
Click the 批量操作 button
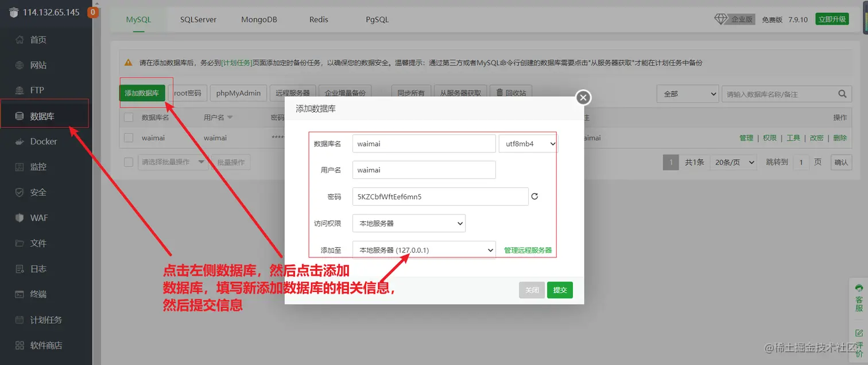point(231,162)
